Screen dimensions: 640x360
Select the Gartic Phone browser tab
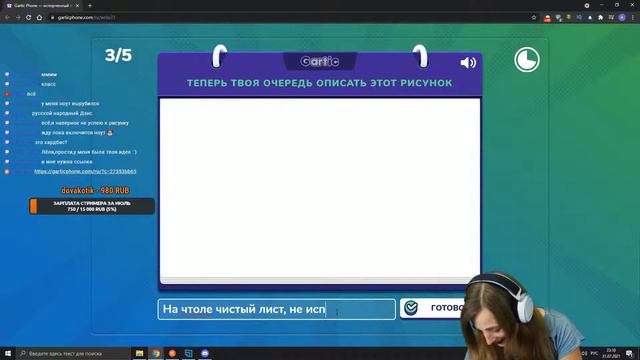click(x=43, y=6)
